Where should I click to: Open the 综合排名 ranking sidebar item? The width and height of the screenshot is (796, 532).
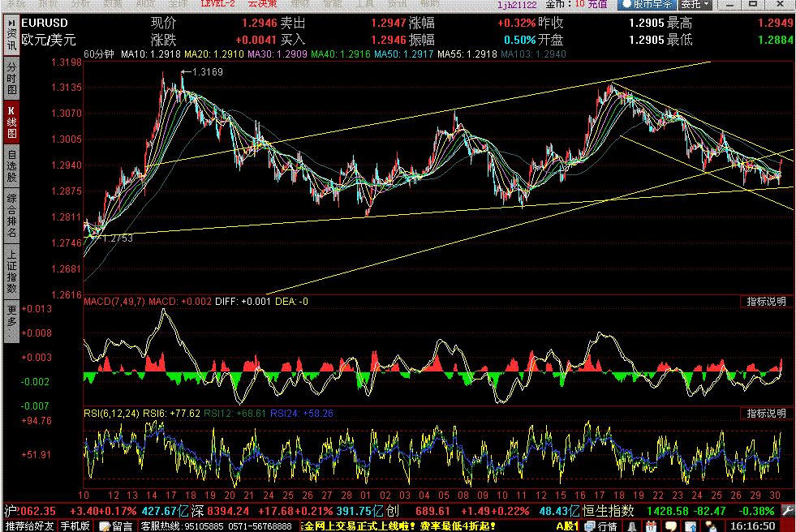[x=11, y=216]
